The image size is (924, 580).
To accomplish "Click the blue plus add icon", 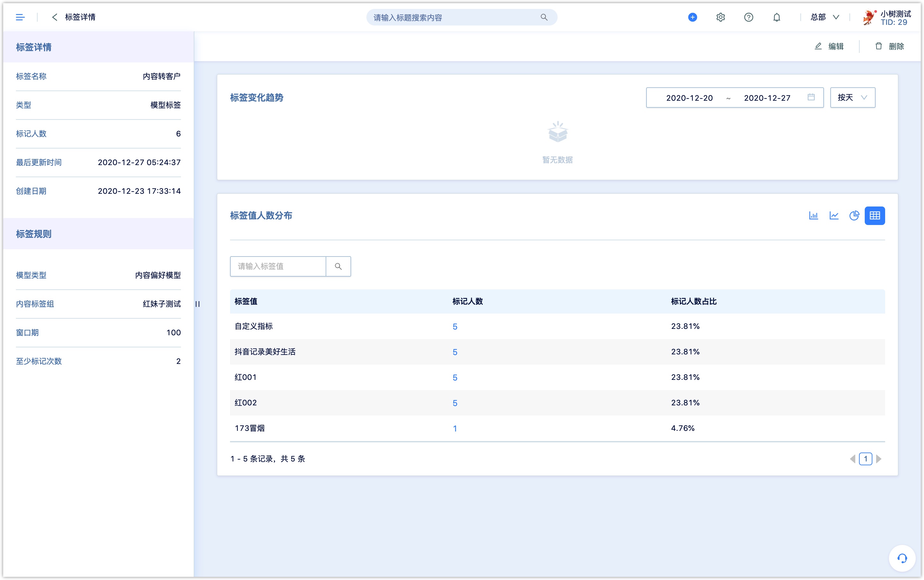I will [692, 17].
